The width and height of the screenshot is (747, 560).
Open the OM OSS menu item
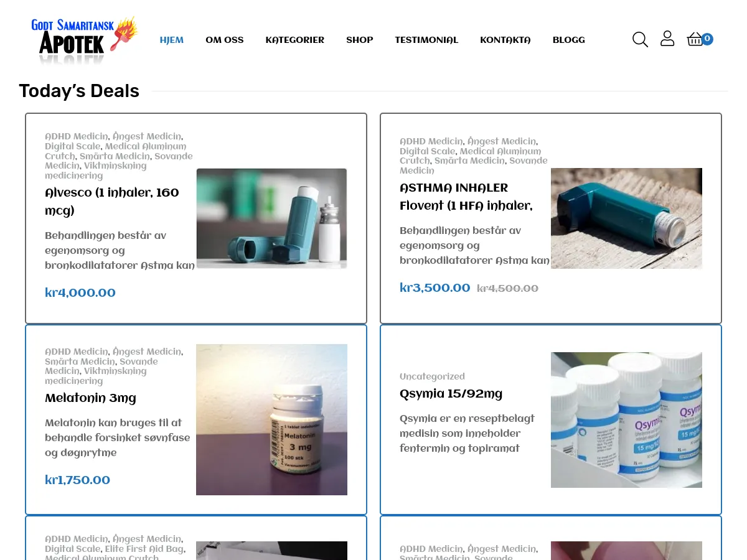(225, 40)
